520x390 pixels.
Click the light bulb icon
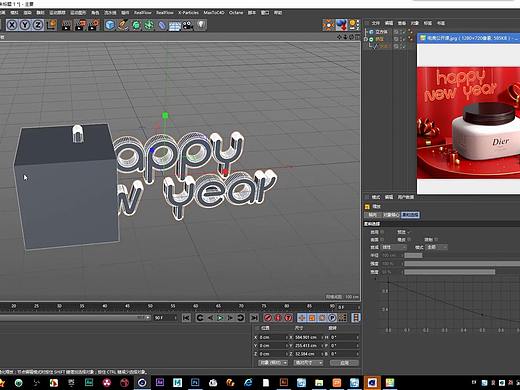pyautogui.click(x=201, y=25)
